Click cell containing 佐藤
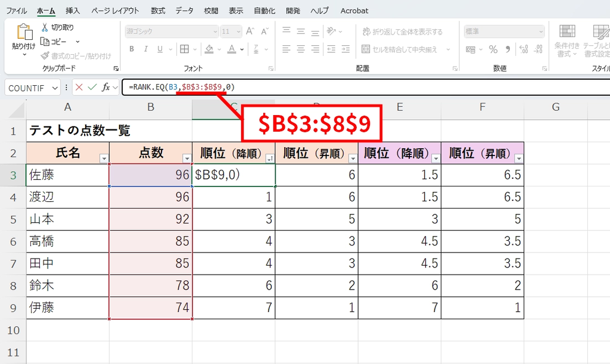The width and height of the screenshot is (610, 364). (68, 175)
